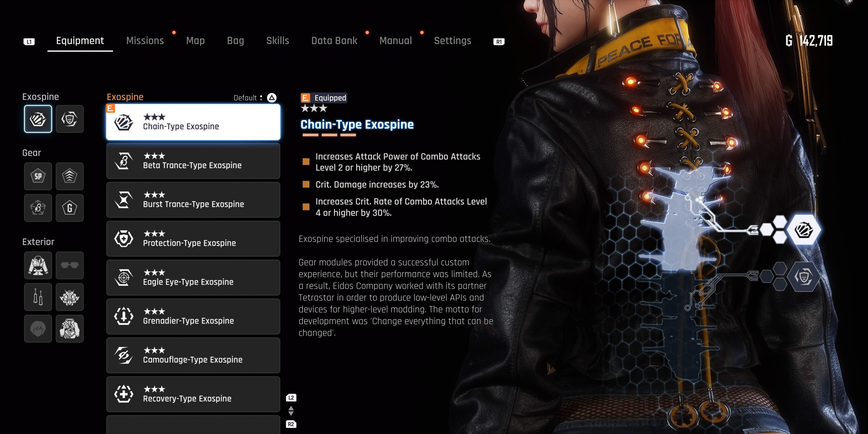Click the Chain-Type Exospine detail title
This screenshot has width=868, height=434.
coord(357,124)
